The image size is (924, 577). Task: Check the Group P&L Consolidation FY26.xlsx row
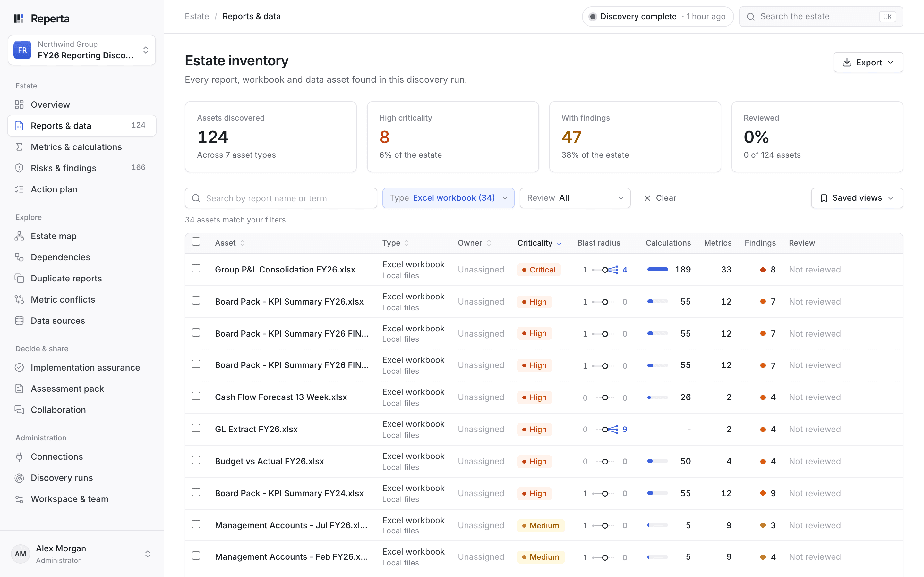pyautogui.click(x=196, y=269)
